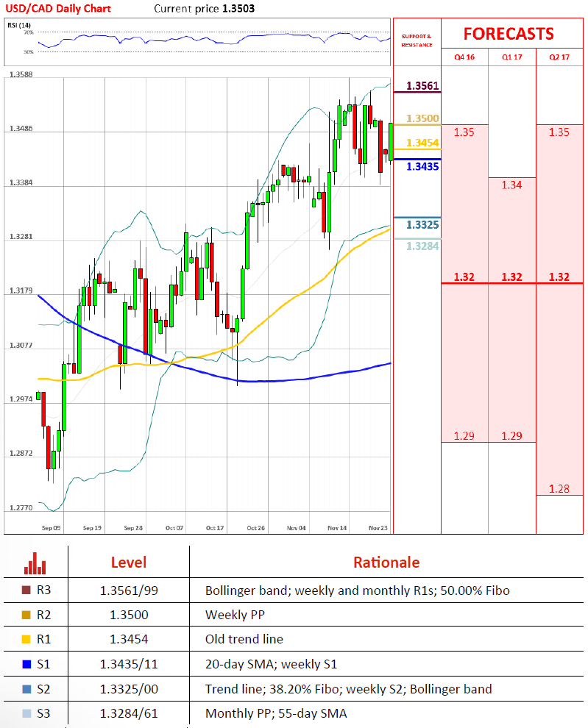The height and width of the screenshot is (728, 588).
Task: Click the 1.3284 support level label
Action: (x=422, y=246)
